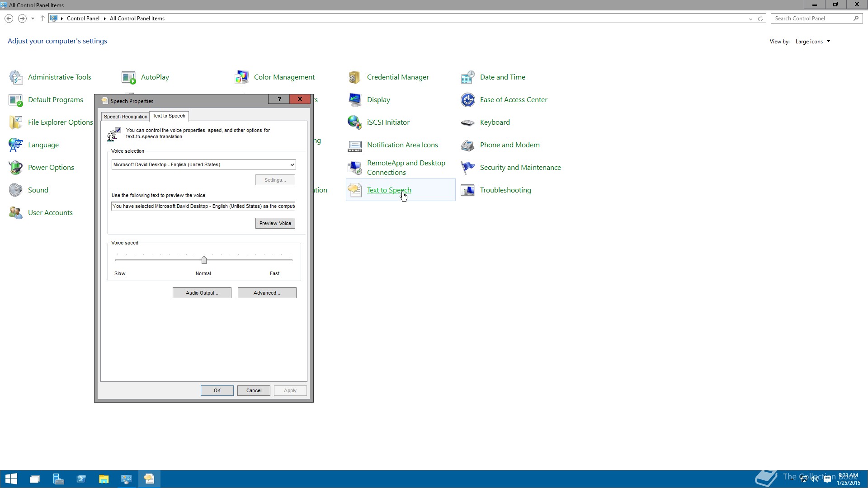868x488 pixels.
Task: Click the taskbar volume speaker icon
Action: [x=815, y=479]
